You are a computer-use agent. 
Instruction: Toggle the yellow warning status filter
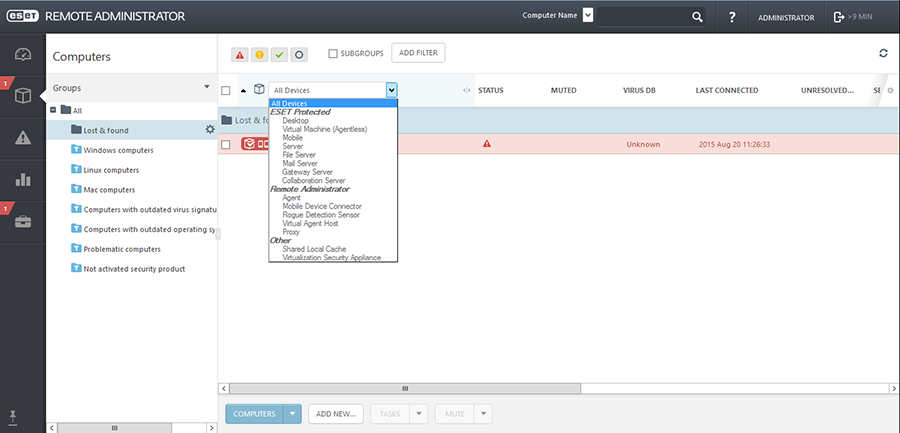[259, 55]
